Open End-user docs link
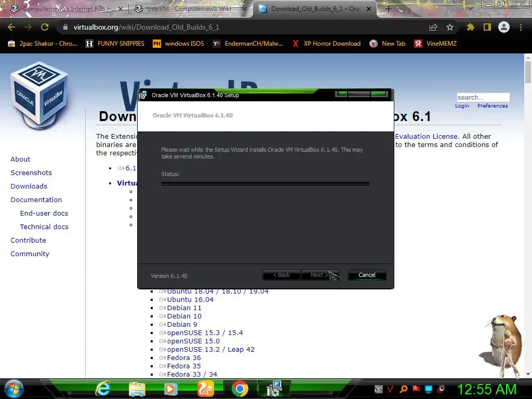The height and width of the screenshot is (399, 532). click(44, 214)
